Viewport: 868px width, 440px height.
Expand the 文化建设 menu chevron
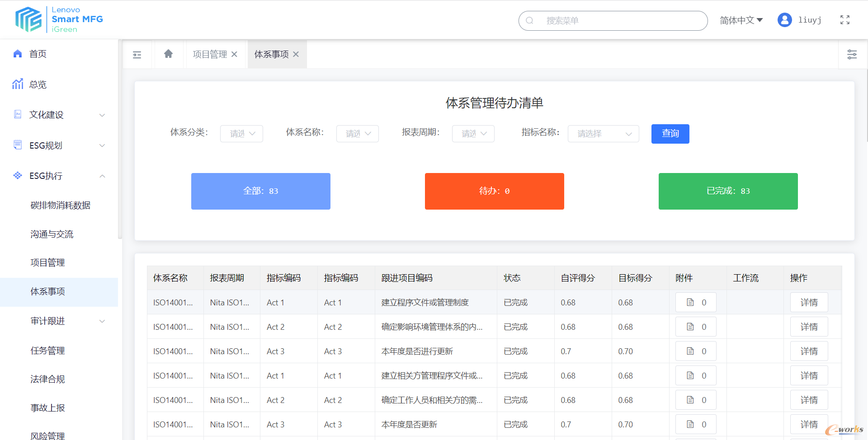click(102, 115)
